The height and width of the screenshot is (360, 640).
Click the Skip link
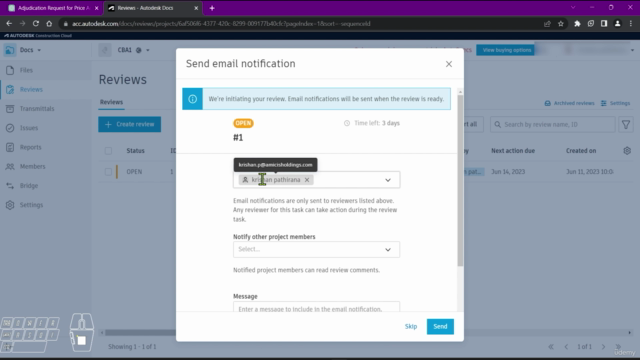[x=411, y=327]
